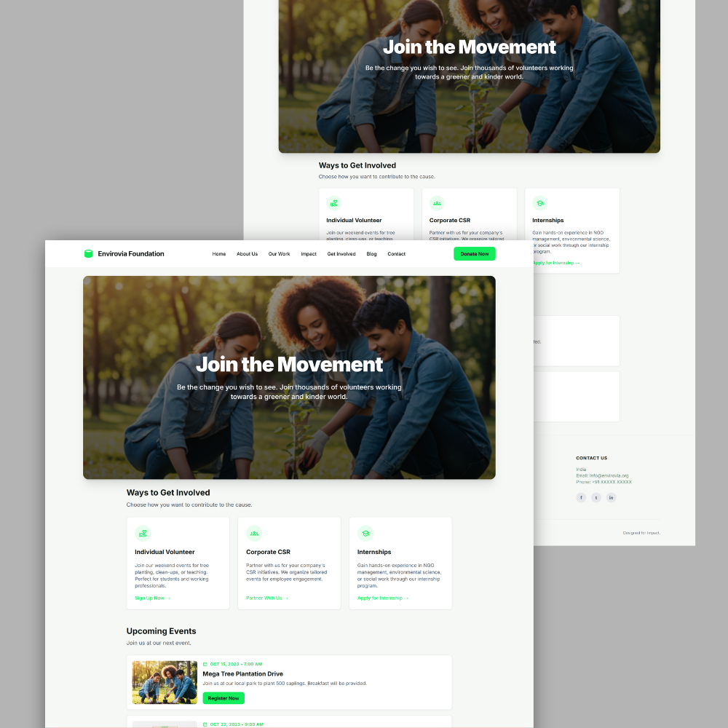The width and height of the screenshot is (728, 728).
Task: Open the About Us navigation item
Action: [247, 254]
